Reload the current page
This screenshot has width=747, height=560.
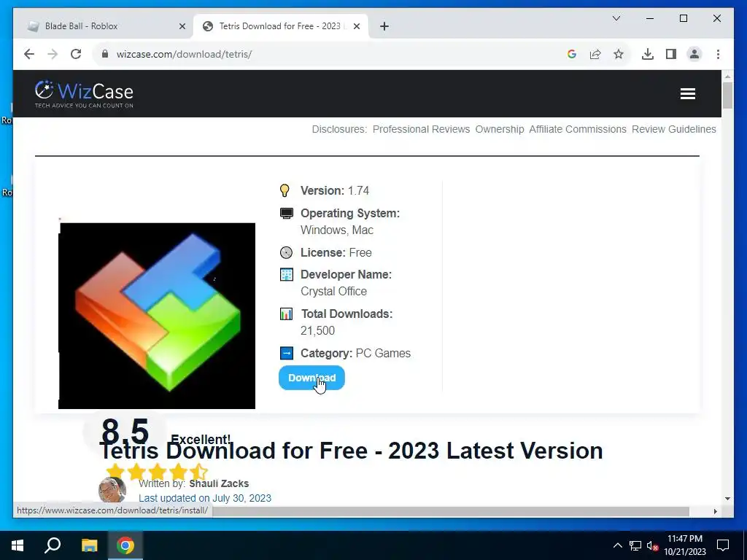point(76,54)
